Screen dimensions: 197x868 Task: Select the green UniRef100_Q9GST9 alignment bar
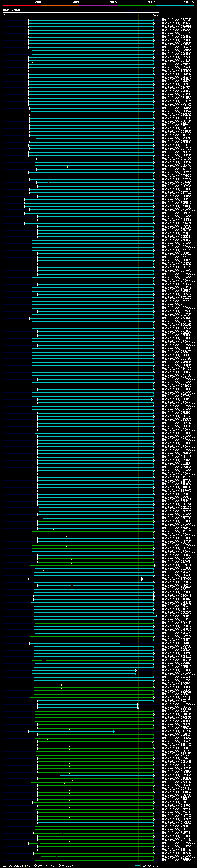click(x=94, y=711)
